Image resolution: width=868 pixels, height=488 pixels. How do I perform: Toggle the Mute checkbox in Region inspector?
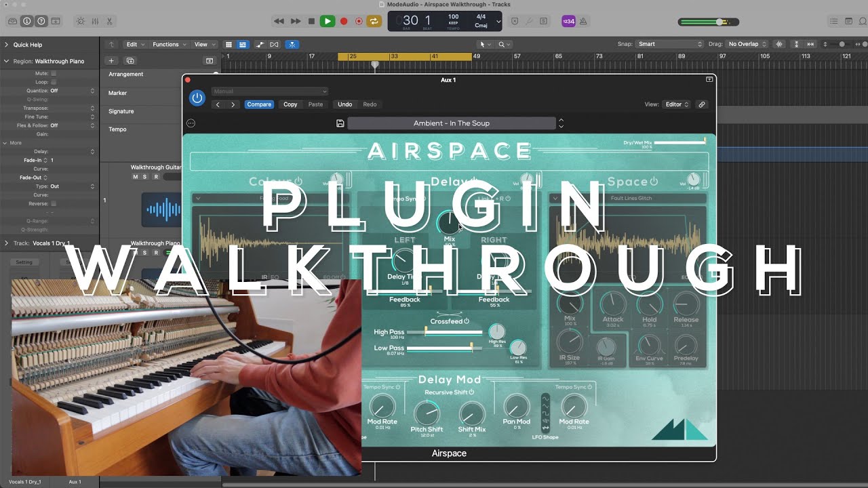pos(54,73)
